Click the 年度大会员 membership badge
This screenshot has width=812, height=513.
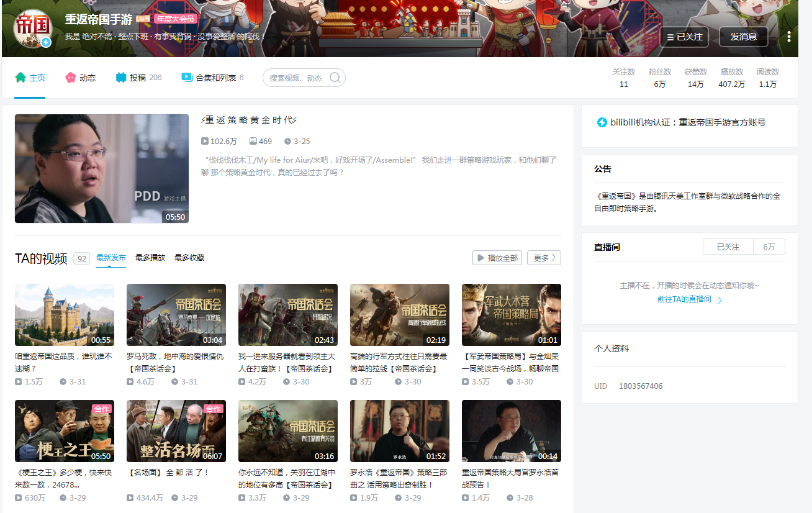(175, 19)
